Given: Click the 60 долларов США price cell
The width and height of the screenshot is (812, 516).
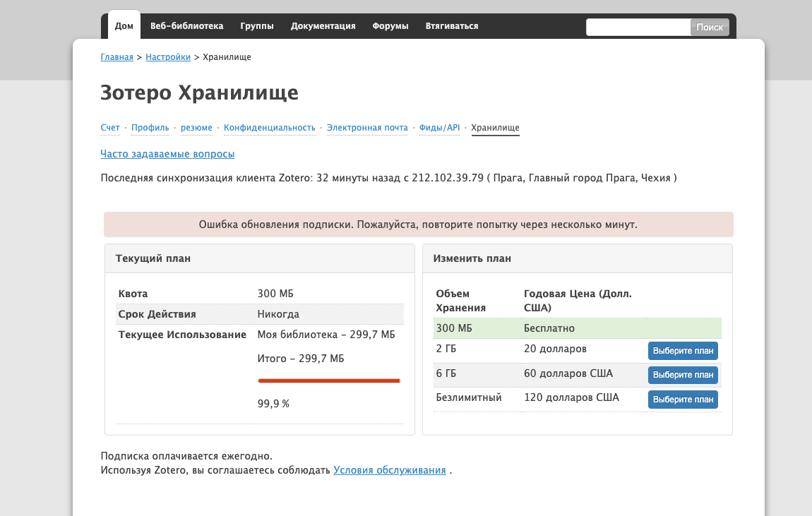Looking at the screenshot, I should click(x=568, y=373).
